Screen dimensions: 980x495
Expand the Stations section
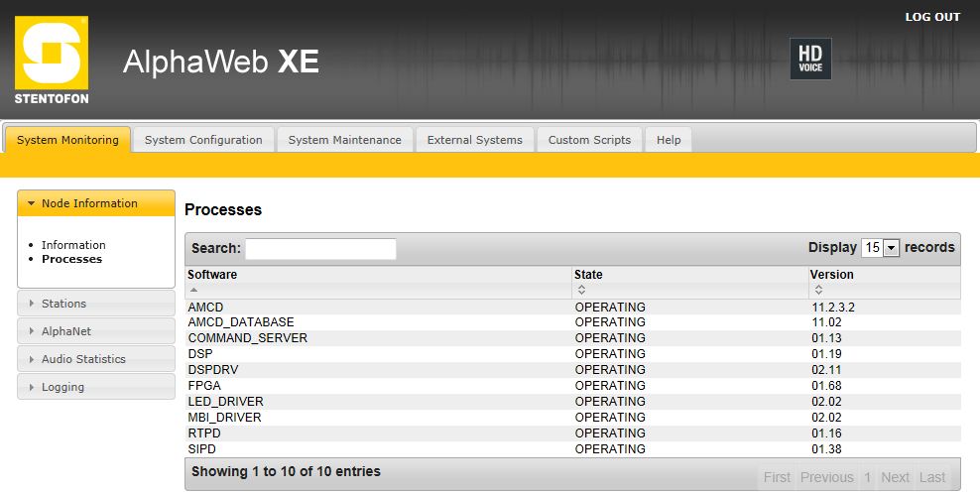pos(96,304)
